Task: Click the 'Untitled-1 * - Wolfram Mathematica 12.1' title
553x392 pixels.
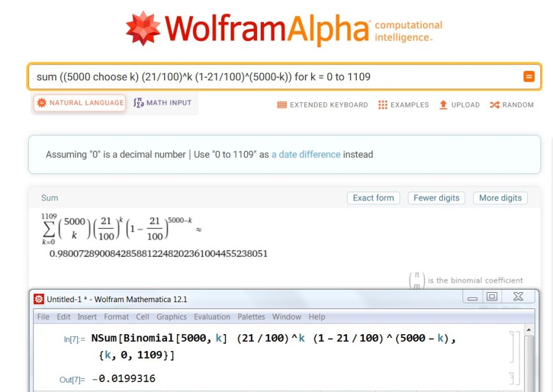Action: (x=117, y=299)
